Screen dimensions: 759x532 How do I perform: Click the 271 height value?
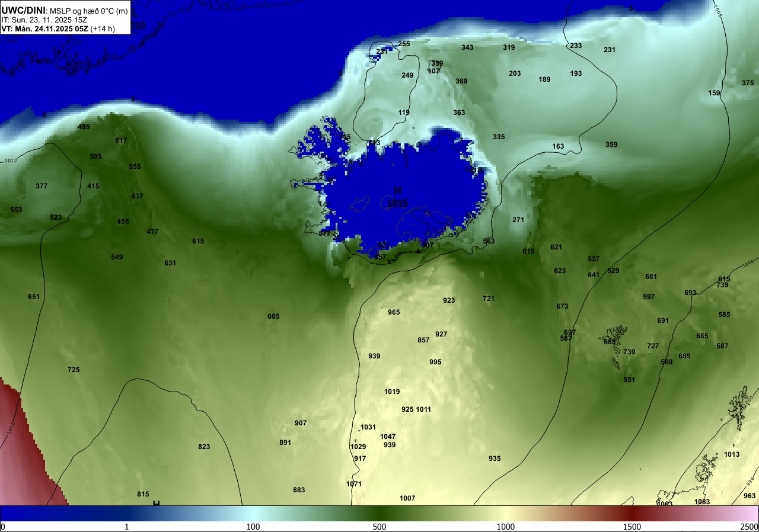[518, 220]
